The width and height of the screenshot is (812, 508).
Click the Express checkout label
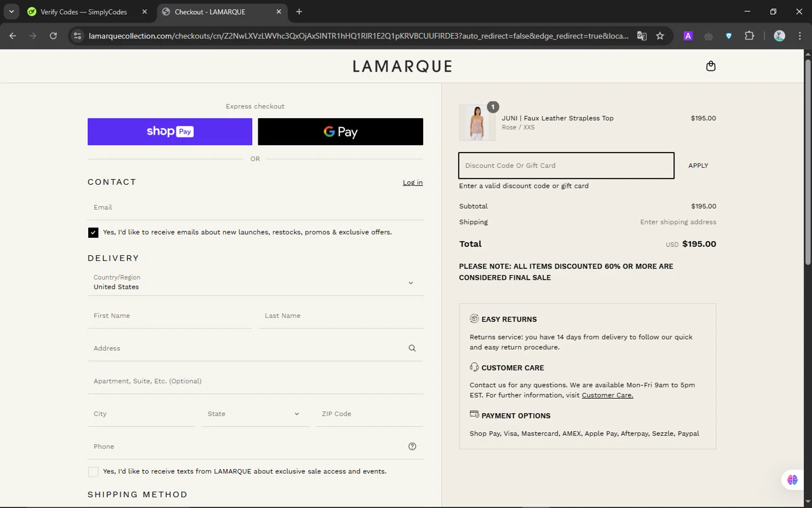tap(255, 106)
